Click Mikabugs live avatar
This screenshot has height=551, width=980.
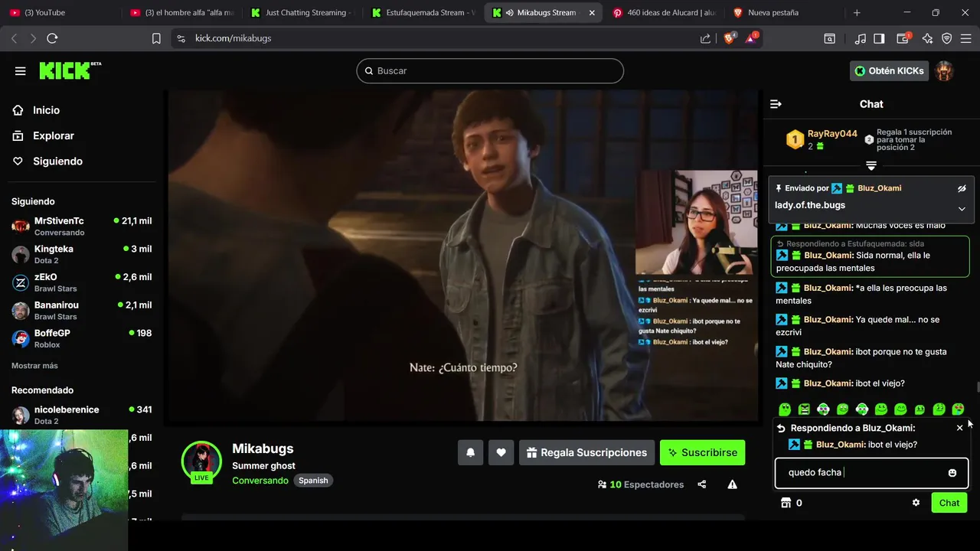[x=201, y=461]
